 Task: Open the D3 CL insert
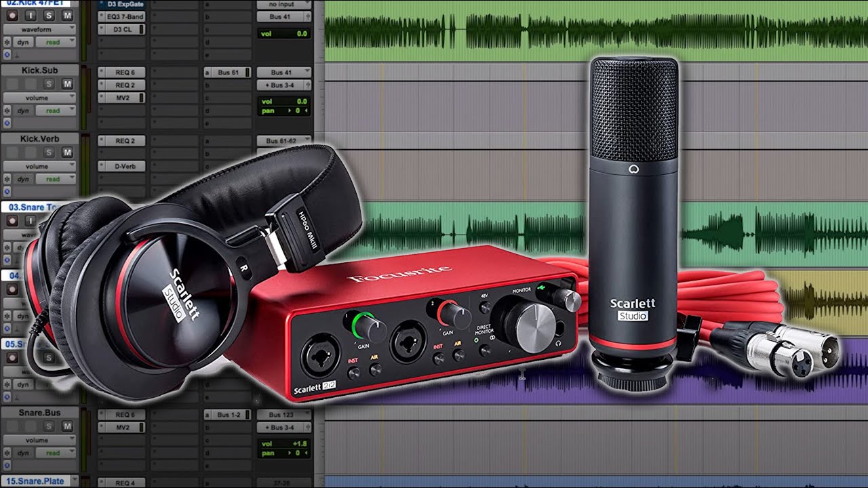[x=121, y=29]
